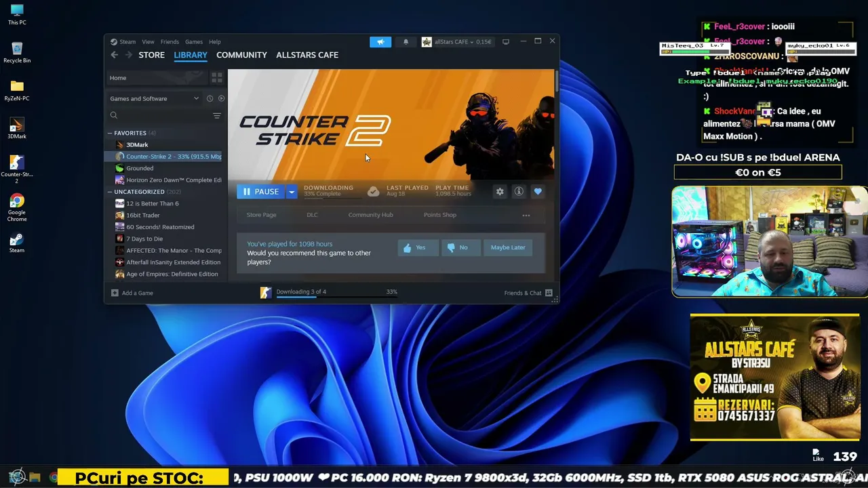
Task: Open the allStars CAFE account dropdown
Action: [456, 42]
